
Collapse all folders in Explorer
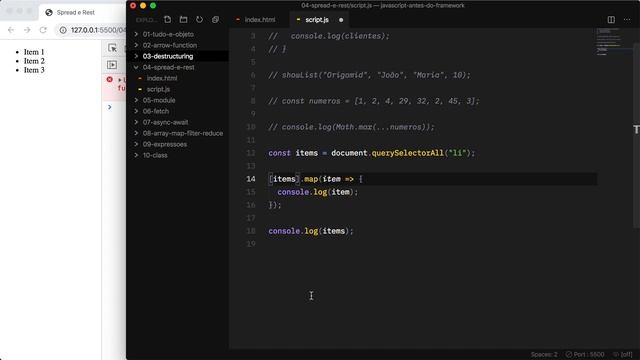pos(216,20)
